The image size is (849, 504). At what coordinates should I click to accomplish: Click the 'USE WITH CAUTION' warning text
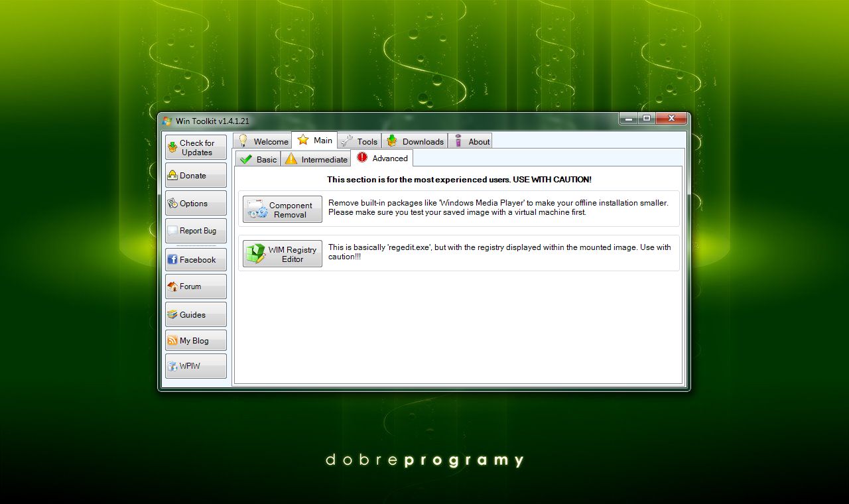tap(459, 180)
